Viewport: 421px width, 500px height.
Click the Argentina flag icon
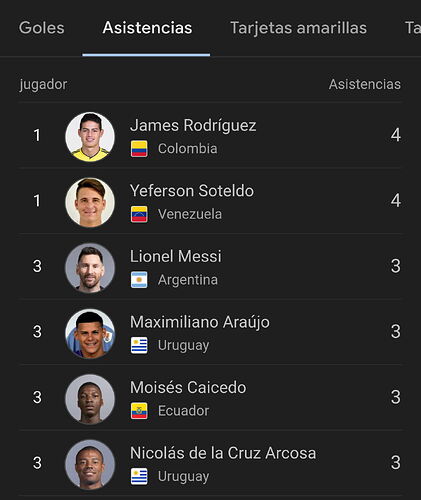[139, 280]
